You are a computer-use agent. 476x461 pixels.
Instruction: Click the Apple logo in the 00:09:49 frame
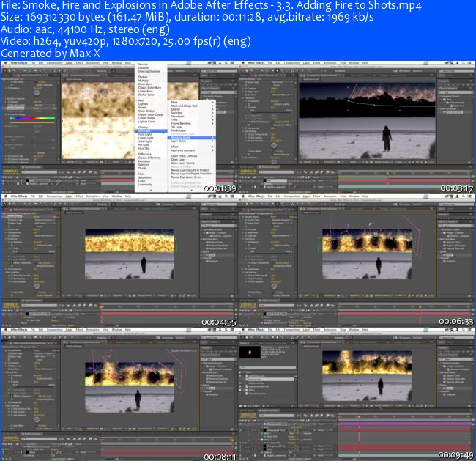point(242,330)
